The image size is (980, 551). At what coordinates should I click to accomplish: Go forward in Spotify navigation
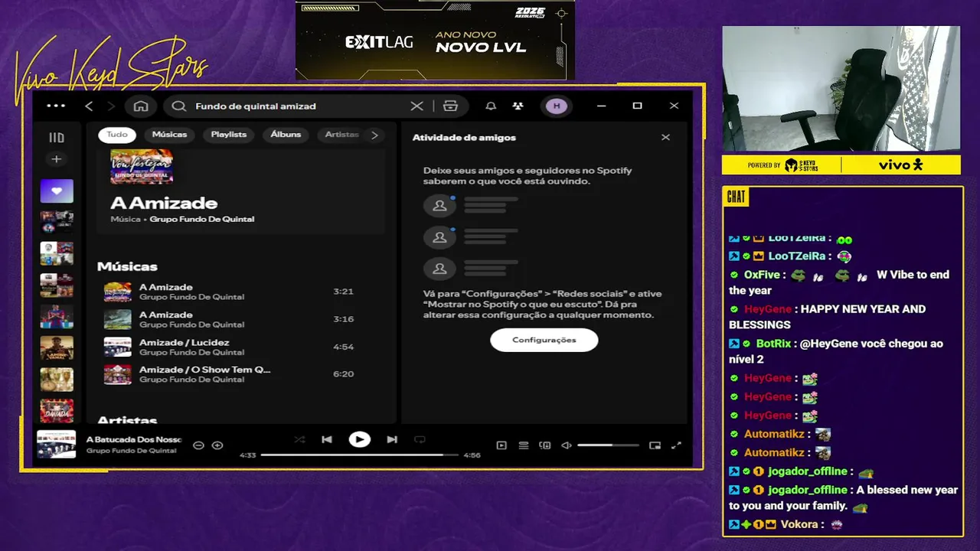click(x=111, y=106)
